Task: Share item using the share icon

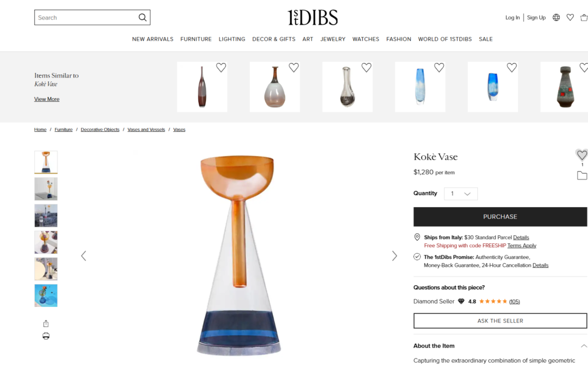Action: click(46, 324)
